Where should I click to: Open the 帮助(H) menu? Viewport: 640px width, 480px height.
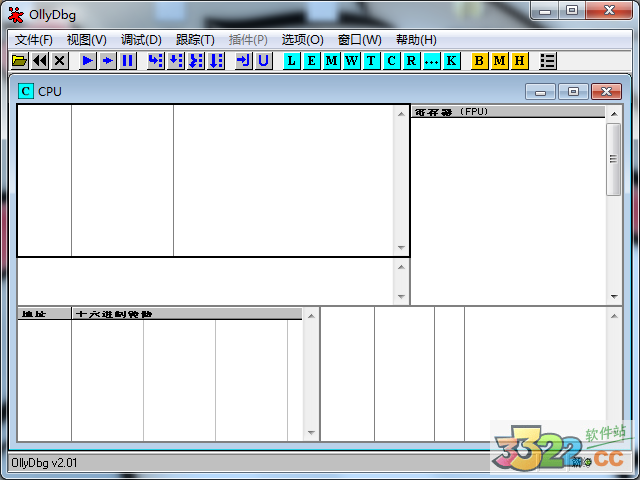pos(416,40)
